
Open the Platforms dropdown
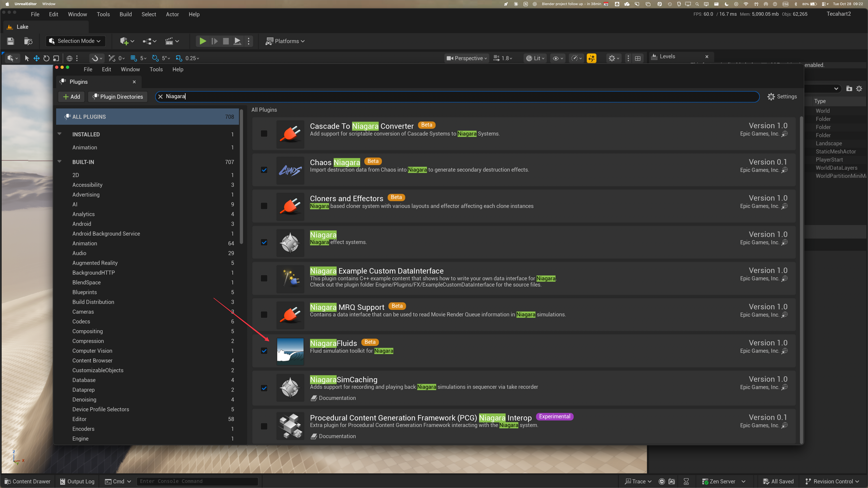coord(285,41)
